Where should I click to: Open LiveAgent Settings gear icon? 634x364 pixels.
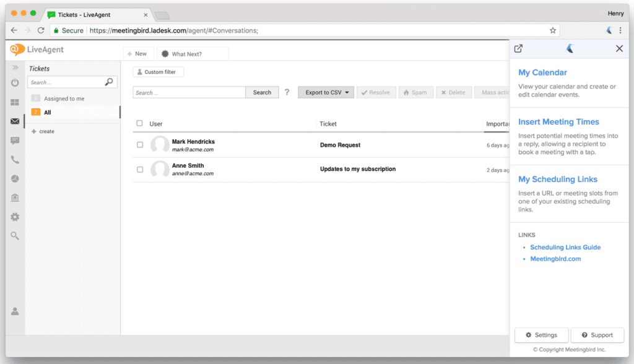point(15,217)
